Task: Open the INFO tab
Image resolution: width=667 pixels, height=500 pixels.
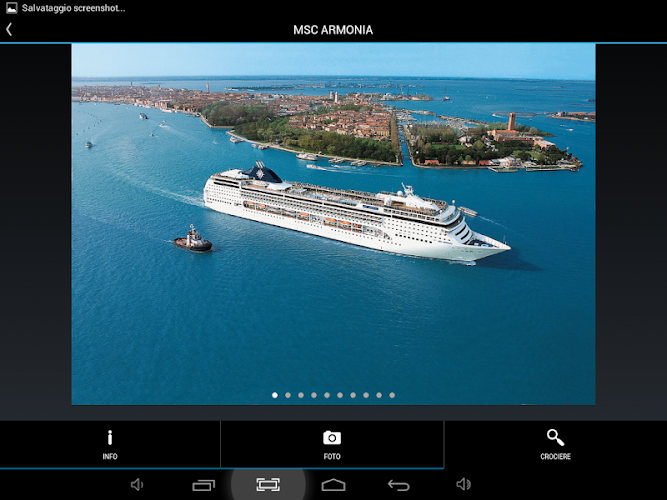Action: coord(110,445)
